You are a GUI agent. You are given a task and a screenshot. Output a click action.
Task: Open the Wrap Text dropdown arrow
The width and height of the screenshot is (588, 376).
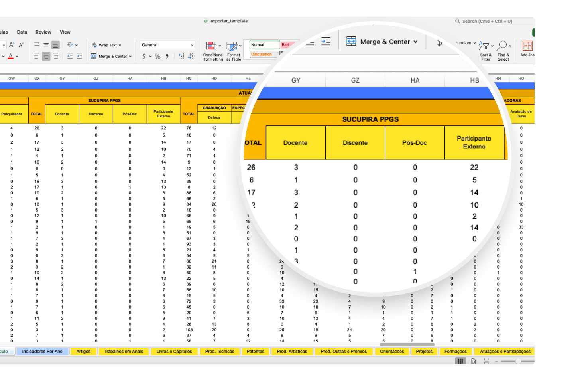120,45
